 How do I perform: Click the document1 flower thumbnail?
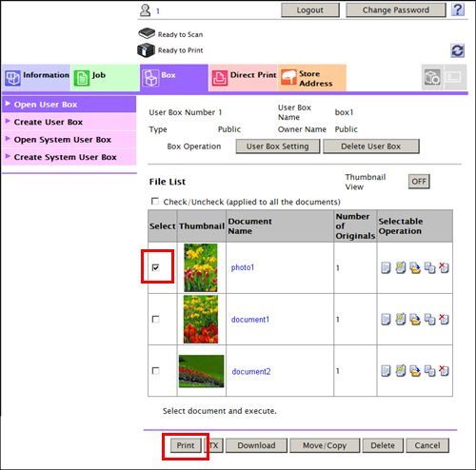(201, 320)
